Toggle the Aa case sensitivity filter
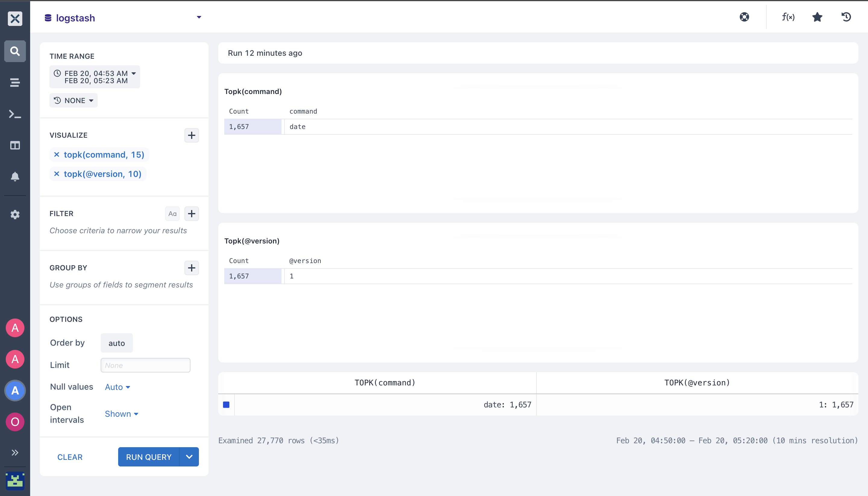 coord(172,214)
